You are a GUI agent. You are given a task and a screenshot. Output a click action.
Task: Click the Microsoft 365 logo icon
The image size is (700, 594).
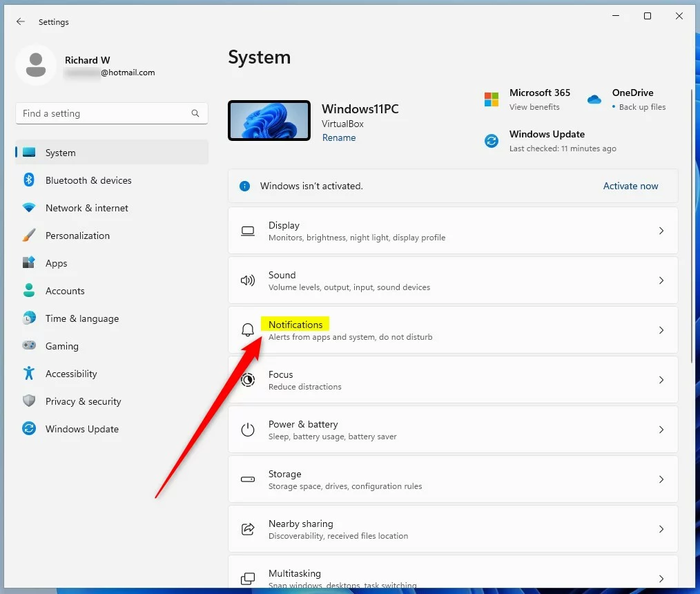(x=492, y=99)
